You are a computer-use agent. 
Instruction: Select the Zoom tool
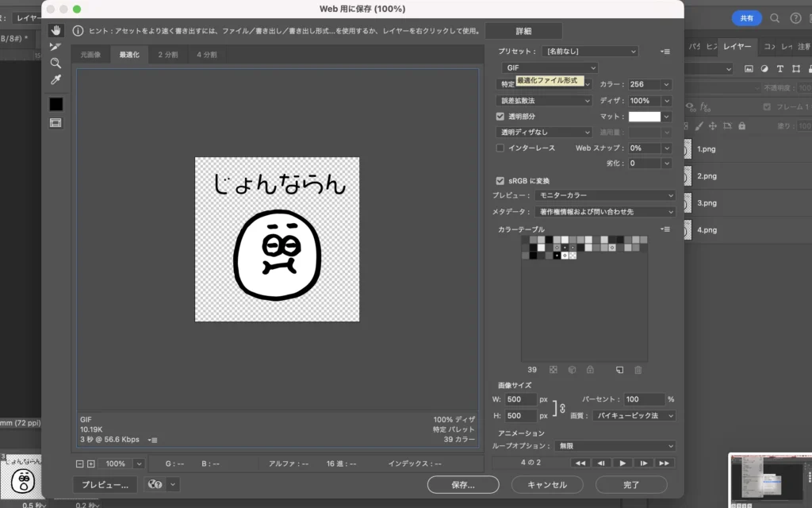56,63
